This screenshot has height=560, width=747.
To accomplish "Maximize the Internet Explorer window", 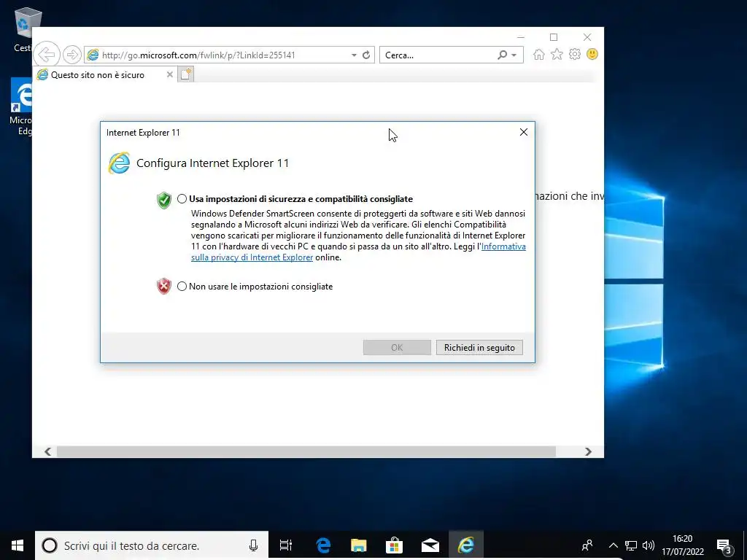I will pos(554,37).
